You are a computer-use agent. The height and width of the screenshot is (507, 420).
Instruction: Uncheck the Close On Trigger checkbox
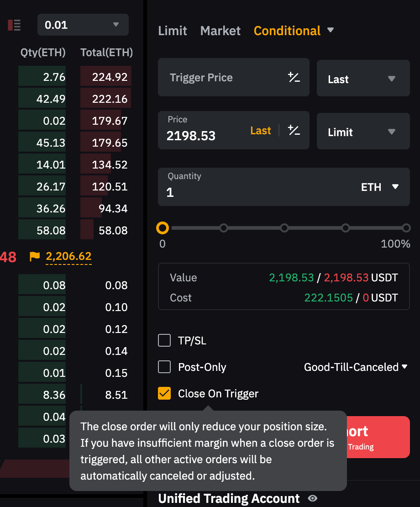click(x=164, y=393)
